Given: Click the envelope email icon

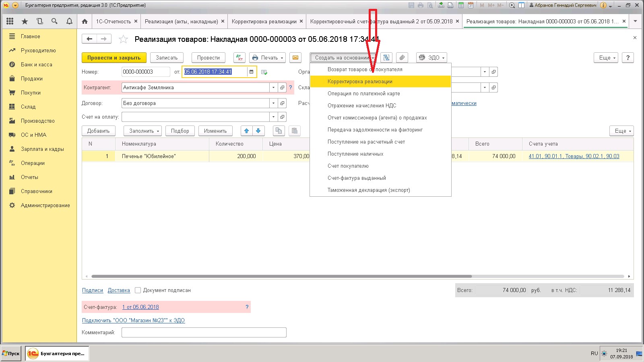Looking at the screenshot, I should click(x=295, y=58).
